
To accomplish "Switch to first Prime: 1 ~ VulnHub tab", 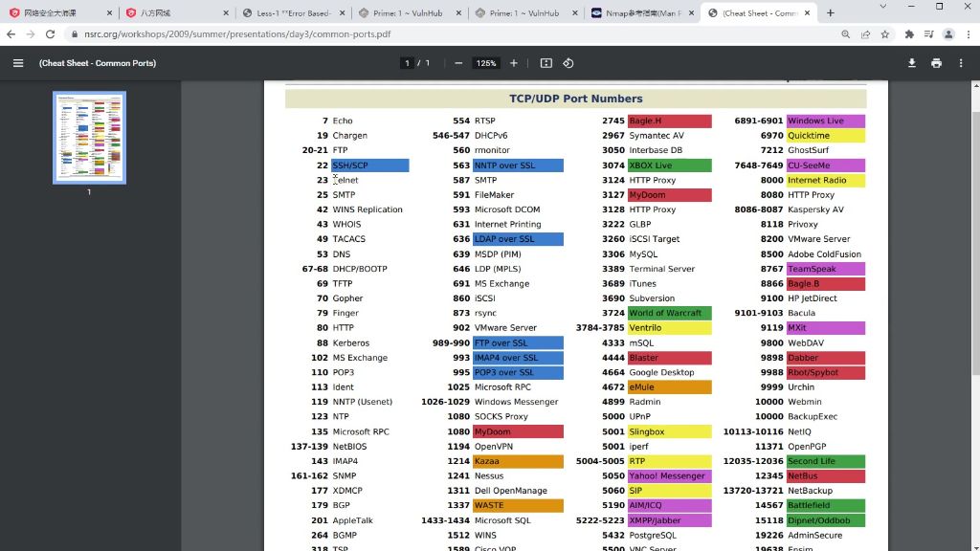I will [408, 12].
